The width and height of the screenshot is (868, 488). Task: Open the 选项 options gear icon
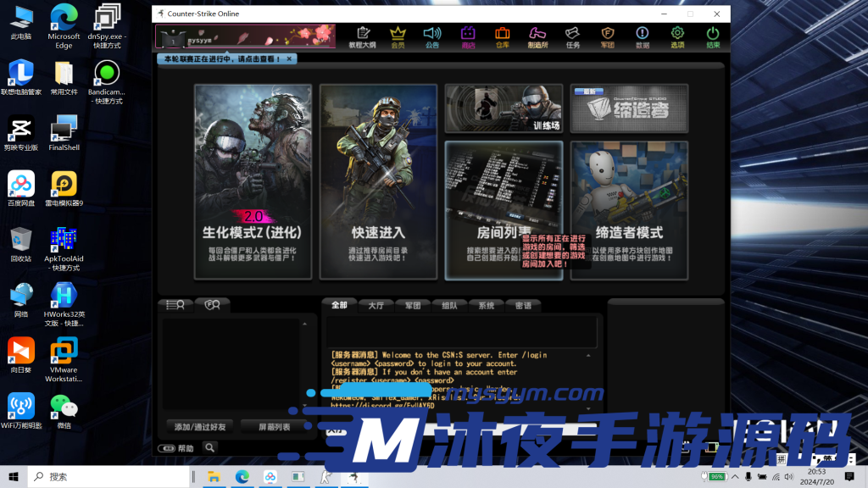tap(677, 36)
